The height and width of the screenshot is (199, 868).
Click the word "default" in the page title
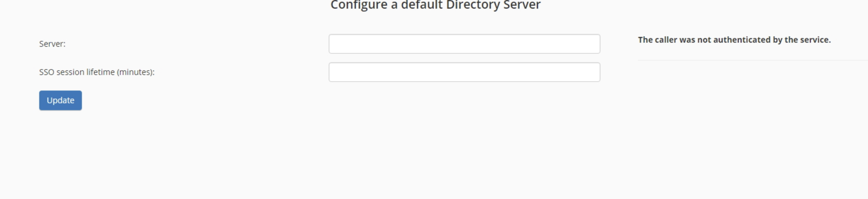point(421,5)
